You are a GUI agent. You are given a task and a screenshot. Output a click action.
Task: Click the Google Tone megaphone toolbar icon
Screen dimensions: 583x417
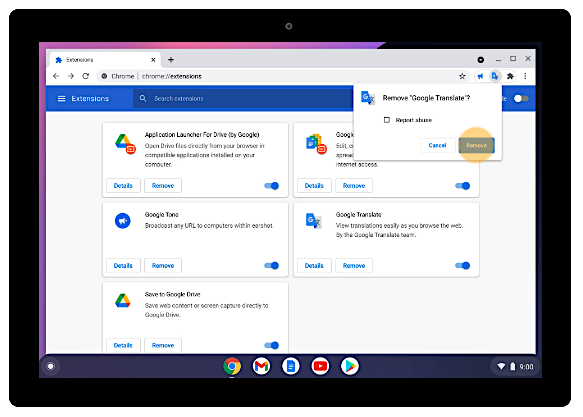(480, 76)
